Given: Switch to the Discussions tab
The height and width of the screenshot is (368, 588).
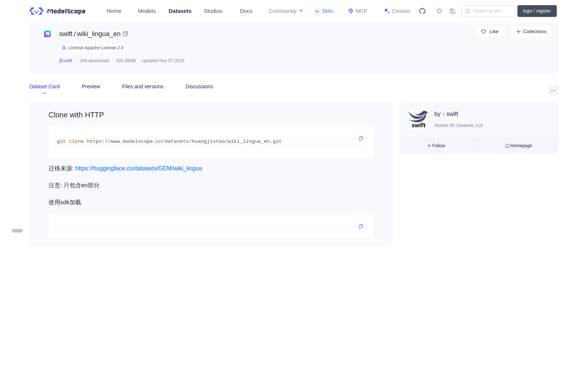Looking at the screenshot, I should (199, 86).
